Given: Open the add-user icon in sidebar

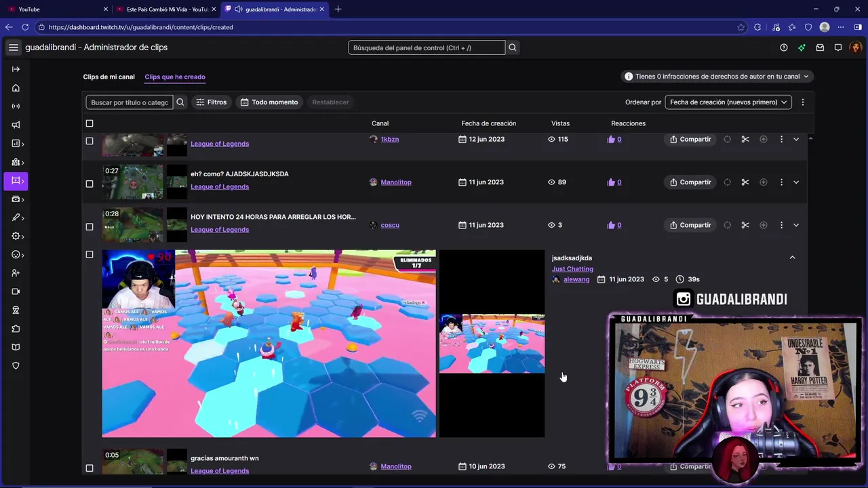Looking at the screenshot, I should click(x=16, y=273).
